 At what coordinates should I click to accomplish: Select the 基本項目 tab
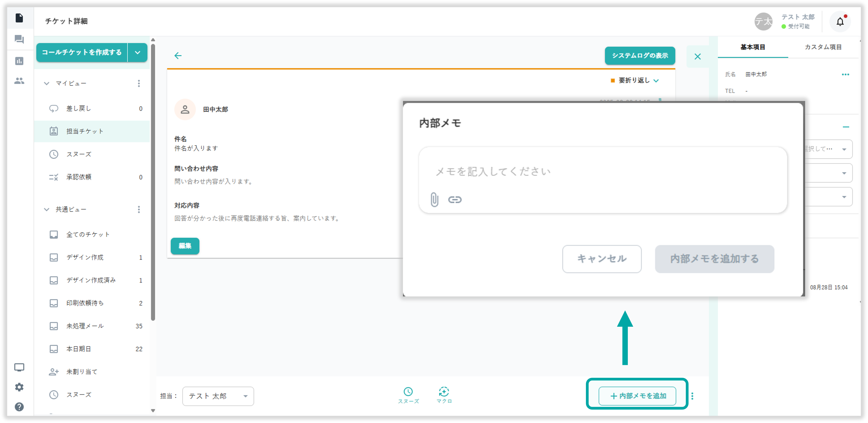(x=752, y=47)
